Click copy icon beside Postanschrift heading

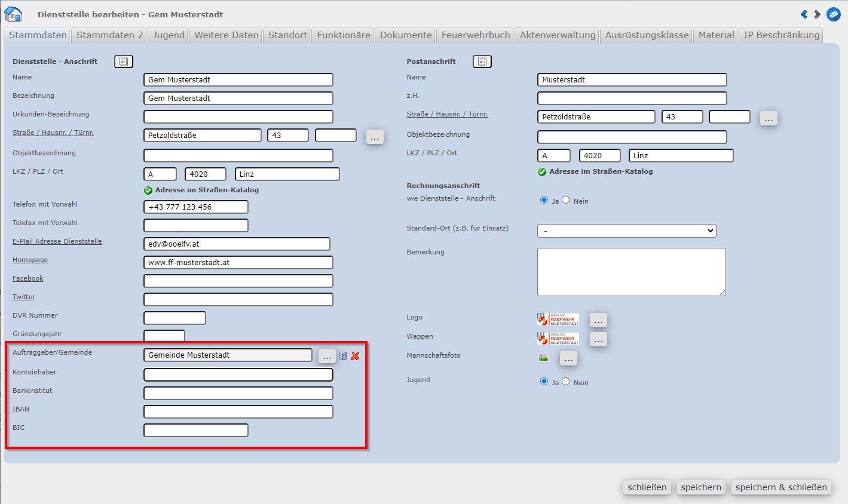click(x=482, y=62)
